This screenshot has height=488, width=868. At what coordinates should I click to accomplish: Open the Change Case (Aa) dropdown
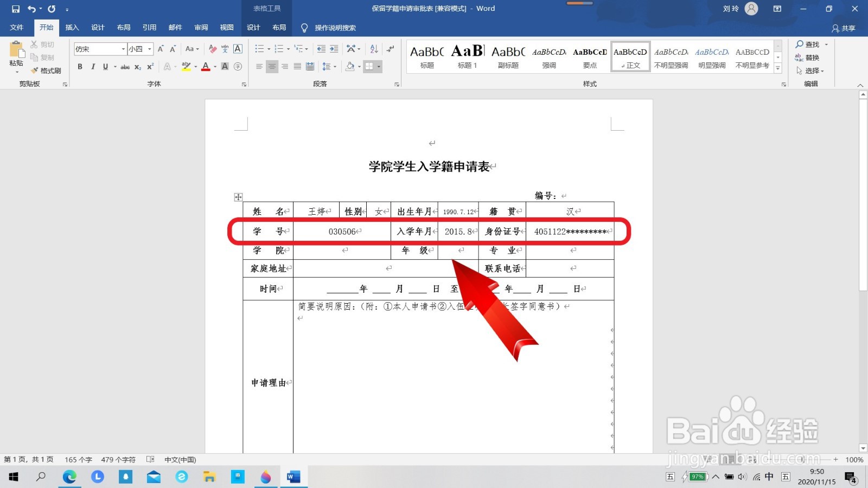coord(192,49)
